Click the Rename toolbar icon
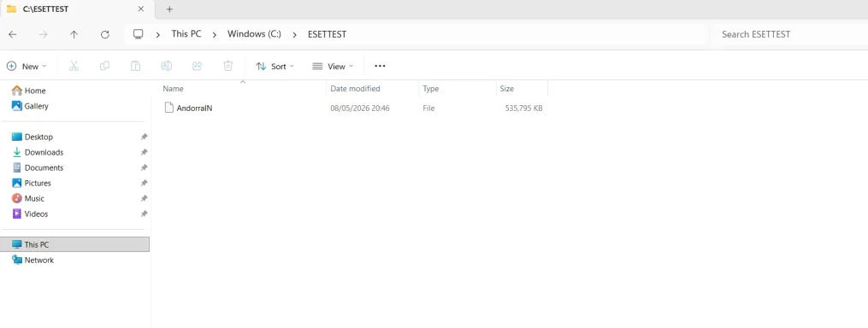This screenshot has width=868, height=328. [166, 67]
